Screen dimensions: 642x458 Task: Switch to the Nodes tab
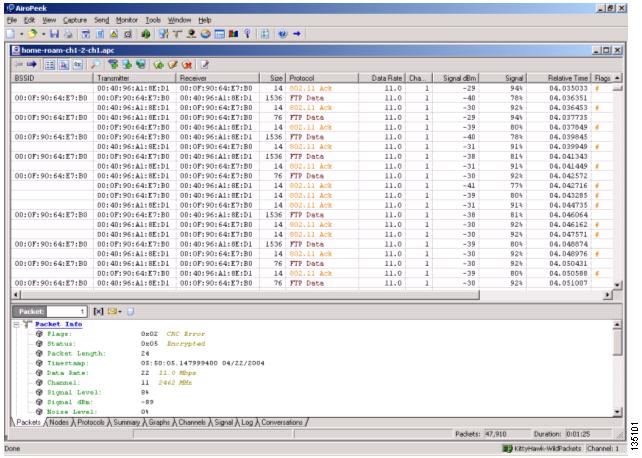pos(59,422)
